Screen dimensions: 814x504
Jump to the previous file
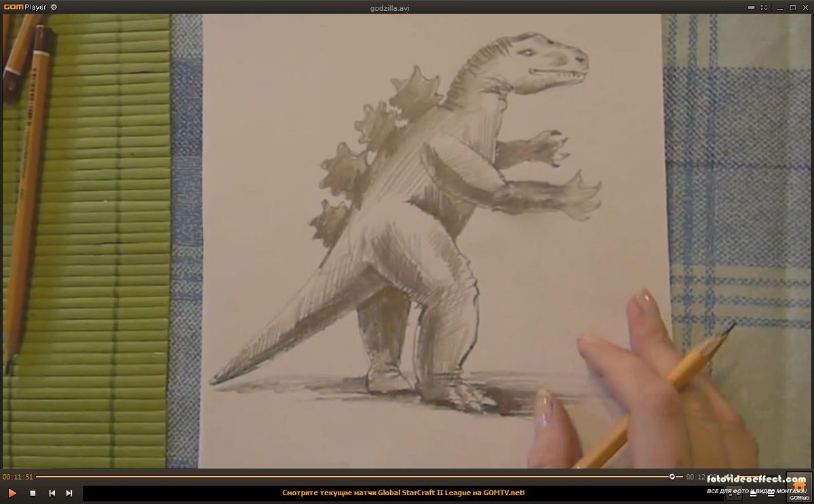click(52, 493)
